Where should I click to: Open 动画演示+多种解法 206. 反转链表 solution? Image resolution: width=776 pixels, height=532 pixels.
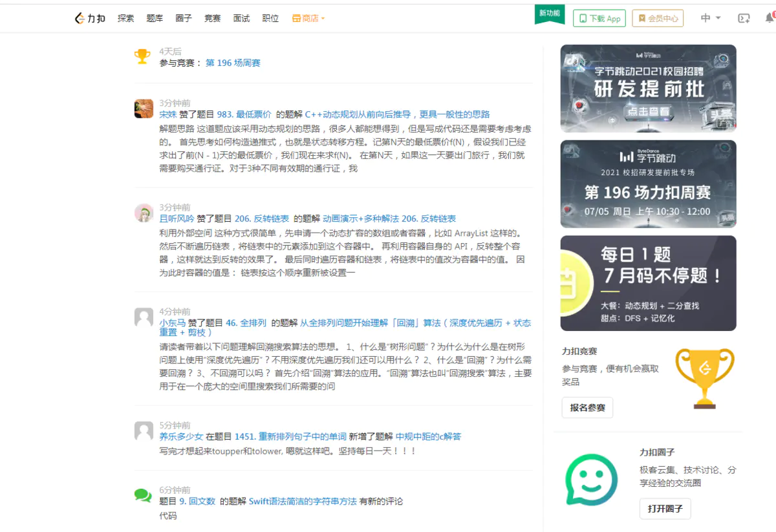click(389, 218)
